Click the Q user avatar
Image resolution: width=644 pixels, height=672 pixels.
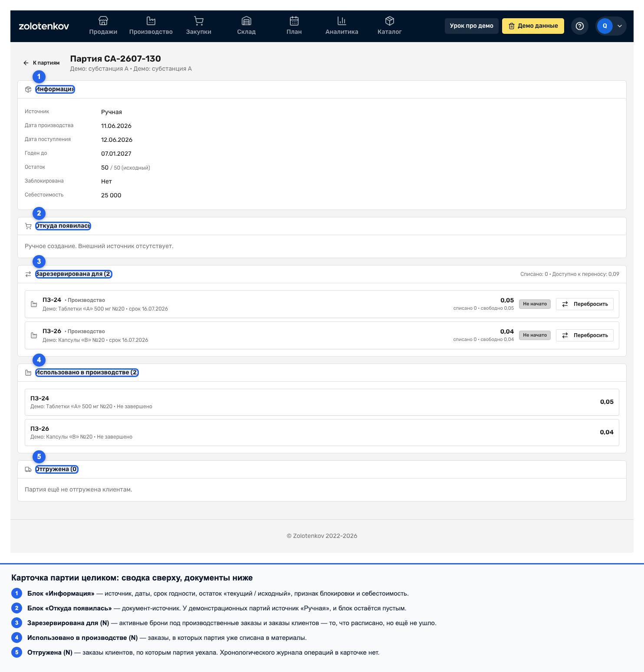click(x=605, y=26)
